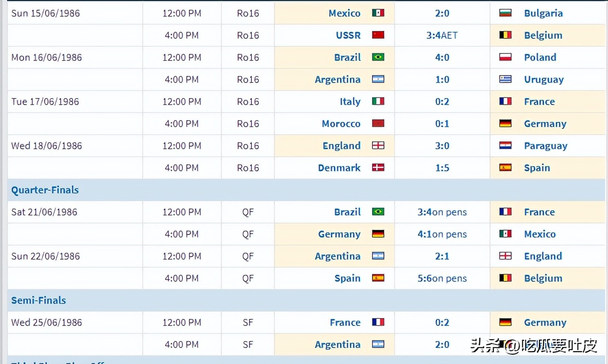Open the Denmark vs Spain 1:5 score
The height and width of the screenshot is (364, 608).
442,168
